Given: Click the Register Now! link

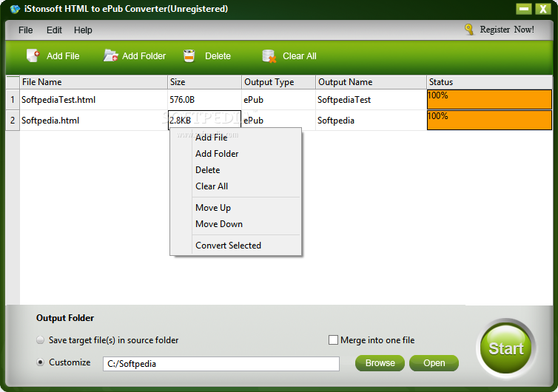Looking at the screenshot, I should (507, 30).
